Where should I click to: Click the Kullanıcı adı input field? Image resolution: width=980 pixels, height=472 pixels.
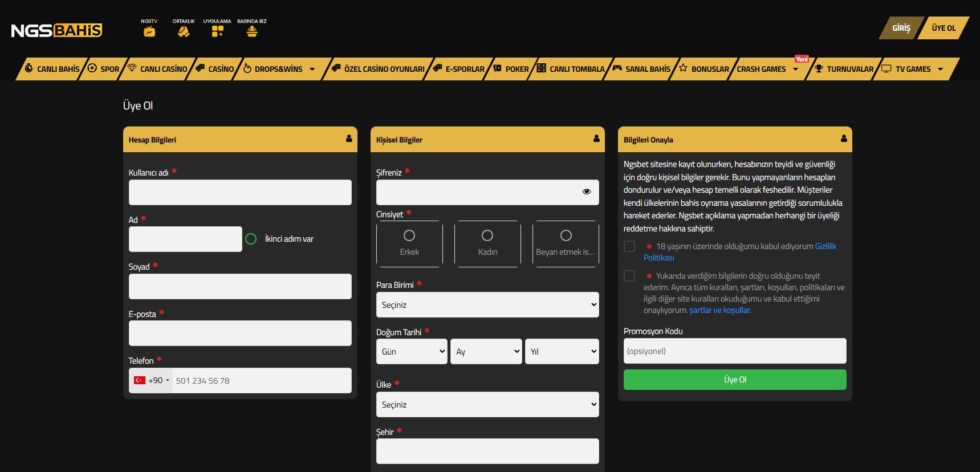pos(240,193)
